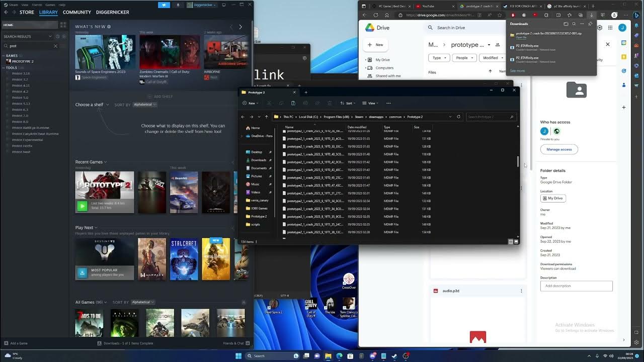Click 'Open file' link under downloaded zip
Image resolution: width=644 pixels, height=362 pixels.
[x=521, y=38]
